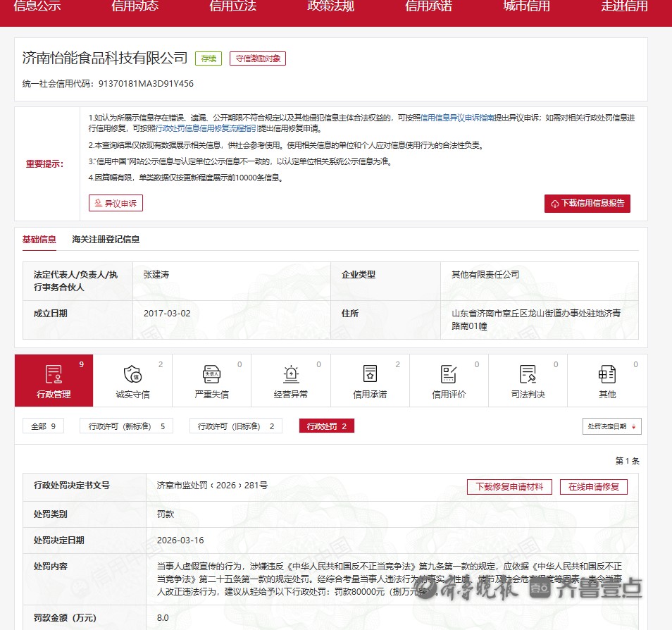Select the 诚实守信 shield icon
Screen dimensions: 672x630
tap(132, 374)
